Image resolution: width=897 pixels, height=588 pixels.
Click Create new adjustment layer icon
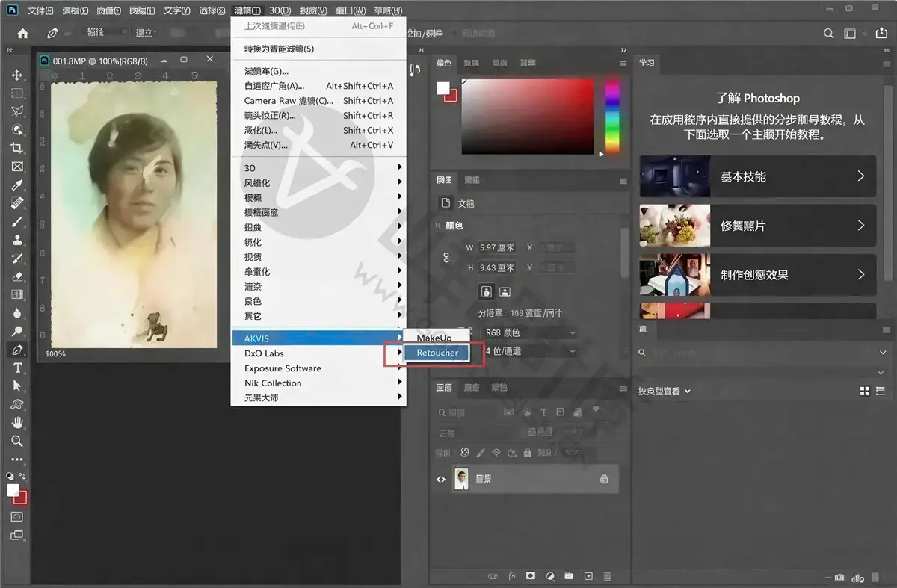pos(550,576)
